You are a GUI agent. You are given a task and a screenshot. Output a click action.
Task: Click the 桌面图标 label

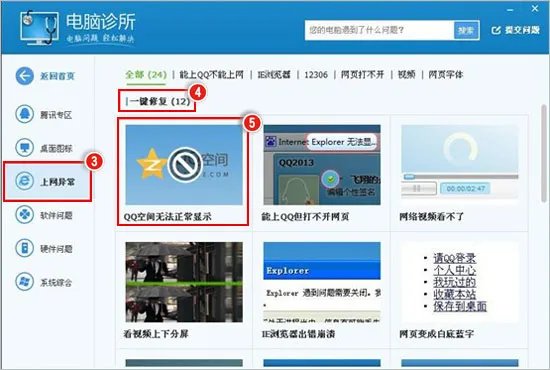pos(56,148)
